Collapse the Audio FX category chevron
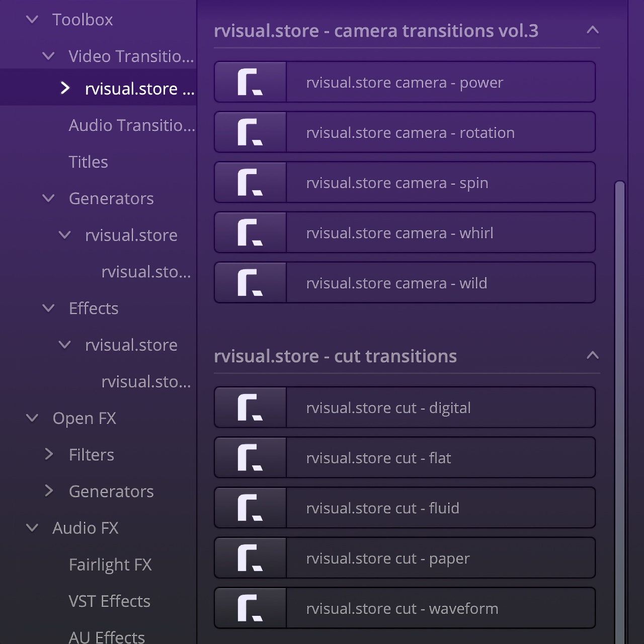 (x=32, y=528)
